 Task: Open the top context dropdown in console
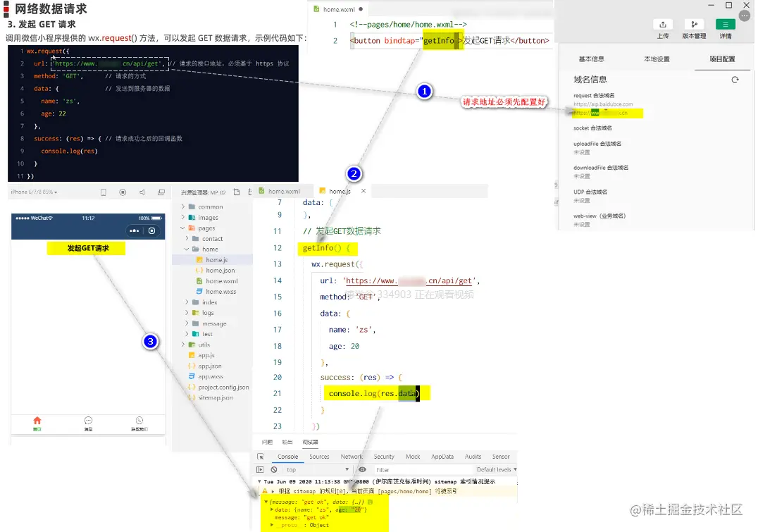(x=317, y=469)
